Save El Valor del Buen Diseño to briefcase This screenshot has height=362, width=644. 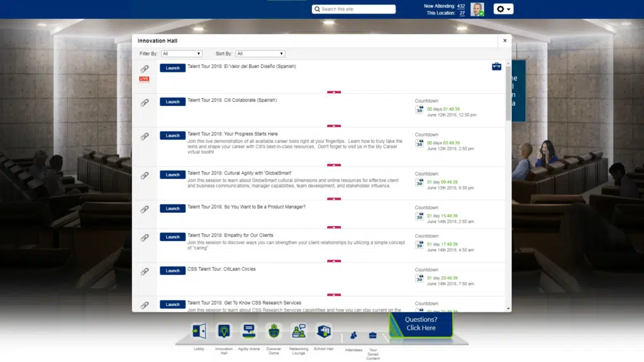click(x=497, y=66)
